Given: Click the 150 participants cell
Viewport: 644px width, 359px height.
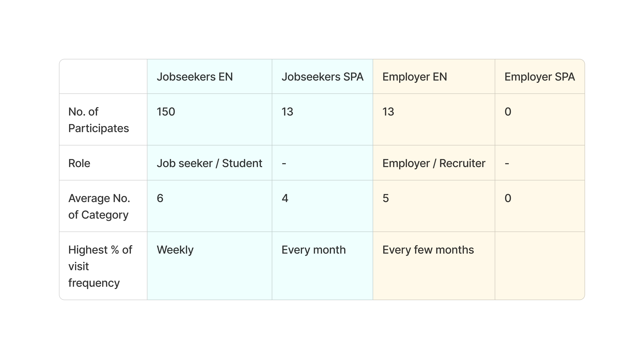Looking at the screenshot, I should (166, 112).
